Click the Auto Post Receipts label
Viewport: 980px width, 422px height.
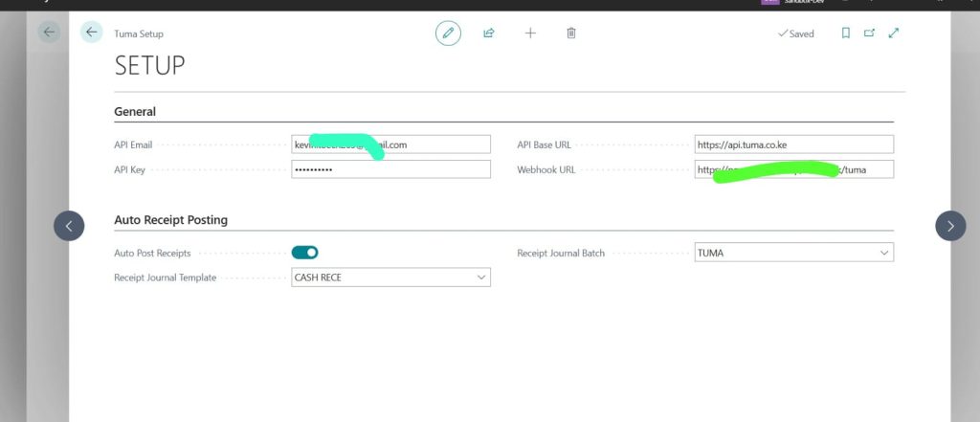[x=152, y=254]
